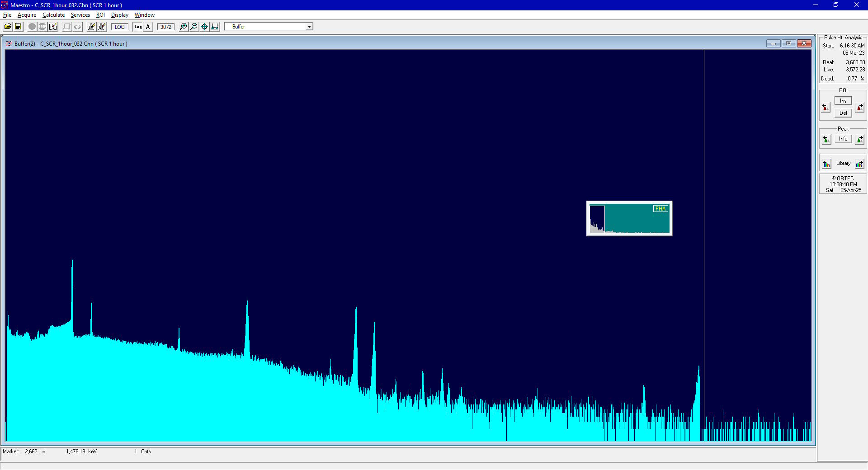
Task: Insert a new ROI with Ins
Action: click(x=843, y=100)
